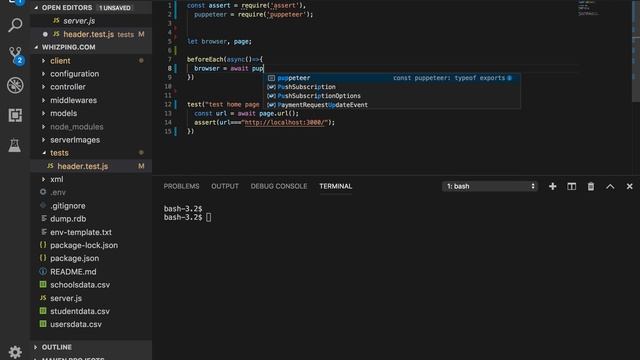This screenshot has height=360, width=640.
Task: Expand the xml folder
Action: click(x=44, y=179)
